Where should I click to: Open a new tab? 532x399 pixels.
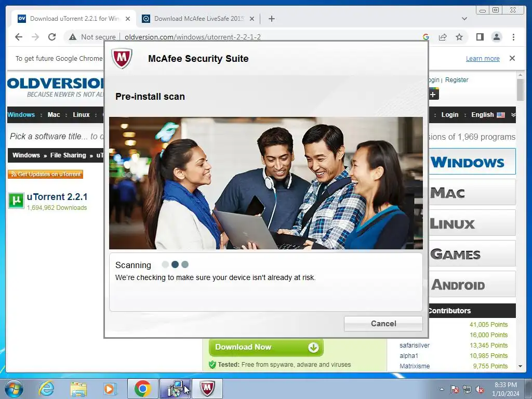pyautogui.click(x=271, y=19)
